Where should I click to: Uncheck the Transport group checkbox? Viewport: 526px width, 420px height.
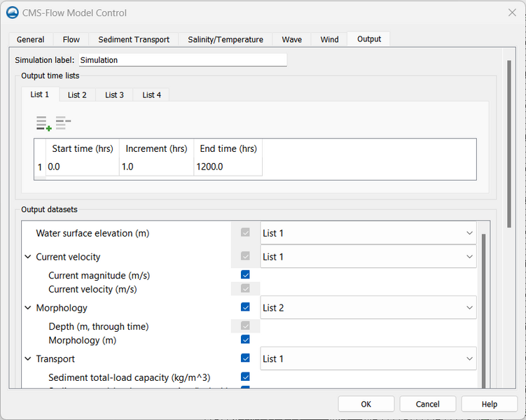point(245,358)
